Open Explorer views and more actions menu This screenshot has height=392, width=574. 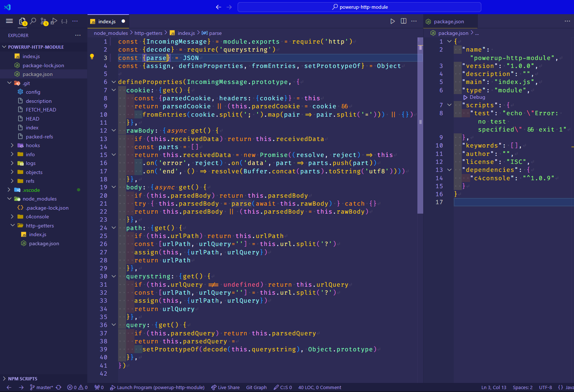coord(78,35)
